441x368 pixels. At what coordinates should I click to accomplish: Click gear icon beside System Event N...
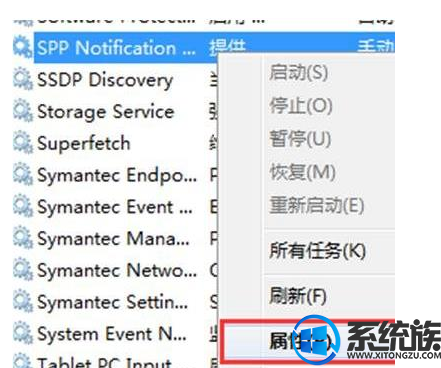[x=23, y=333]
